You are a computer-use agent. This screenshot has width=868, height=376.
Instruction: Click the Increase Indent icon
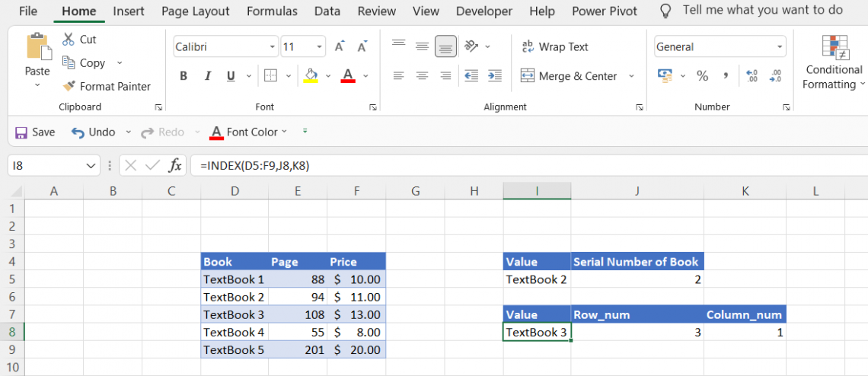pyautogui.click(x=494, y=76)
